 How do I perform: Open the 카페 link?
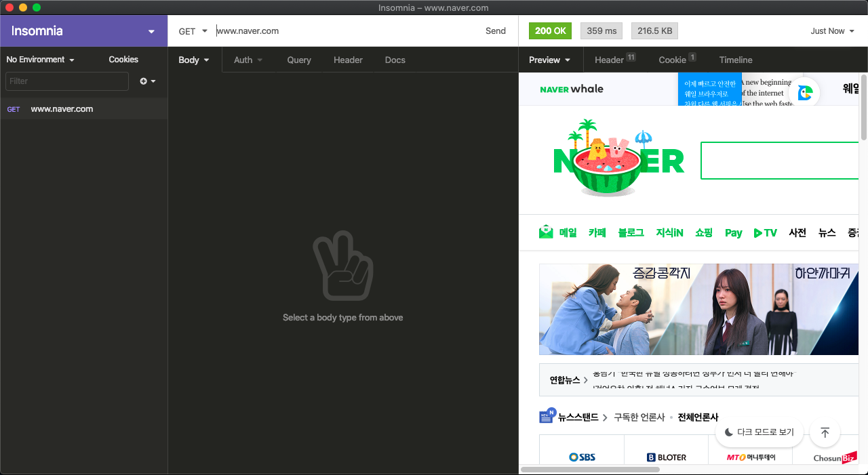(597, 232)
